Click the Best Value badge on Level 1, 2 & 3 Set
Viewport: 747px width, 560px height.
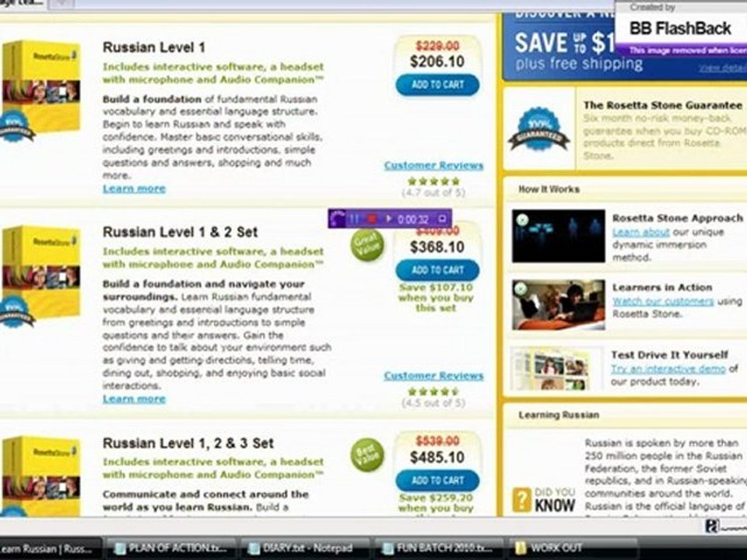(367, 455)
